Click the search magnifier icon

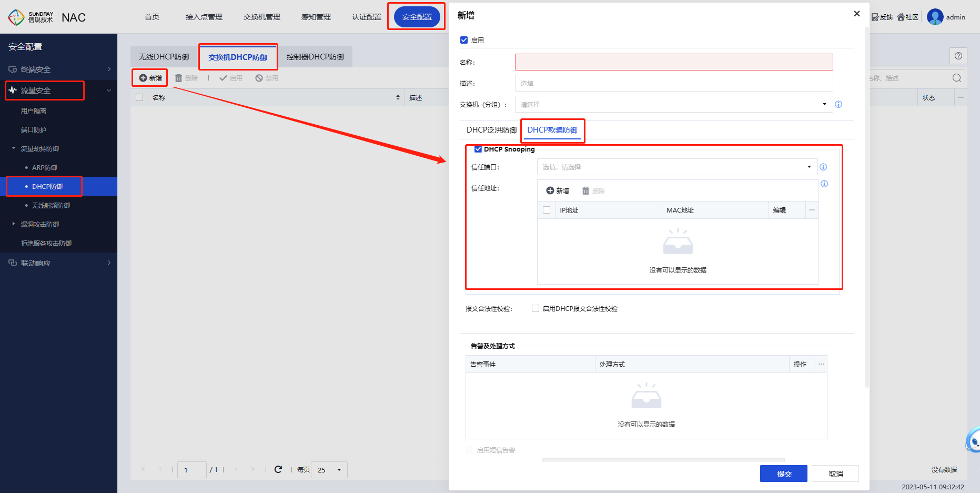[957, 78]
